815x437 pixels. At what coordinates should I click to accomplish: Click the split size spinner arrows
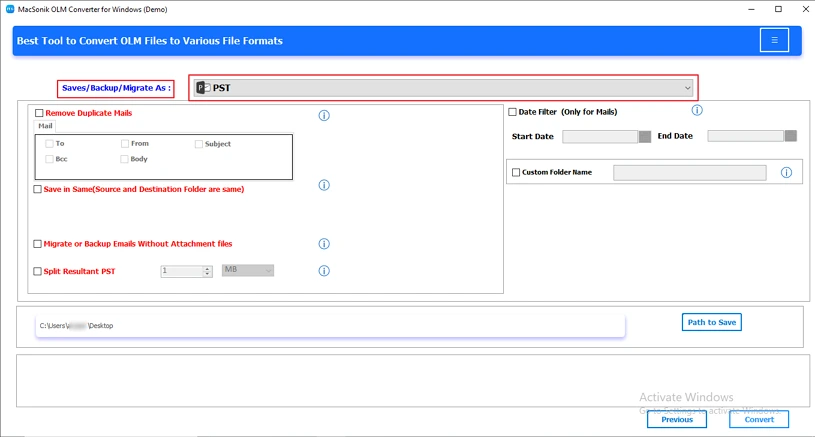[207, 271]
